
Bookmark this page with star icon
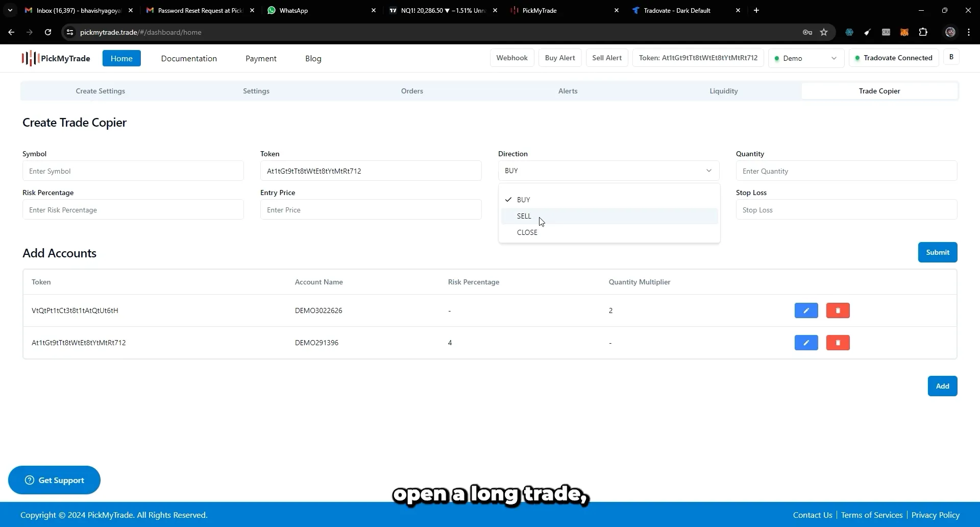[x=824, y=32]
